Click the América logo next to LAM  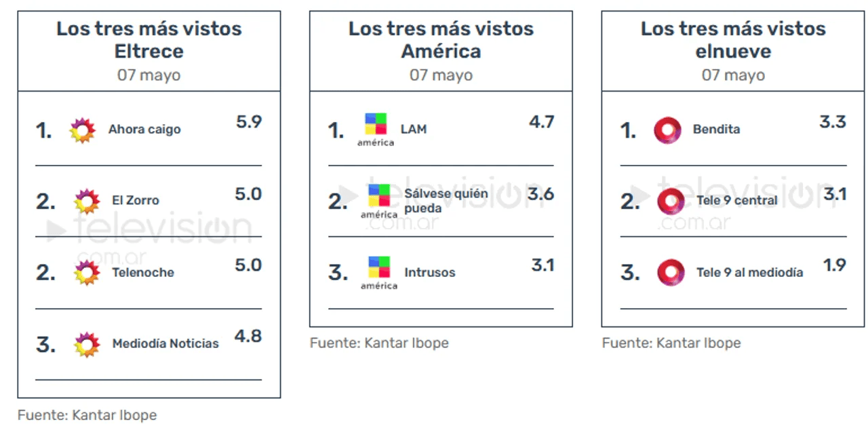(x=376, y=130)
